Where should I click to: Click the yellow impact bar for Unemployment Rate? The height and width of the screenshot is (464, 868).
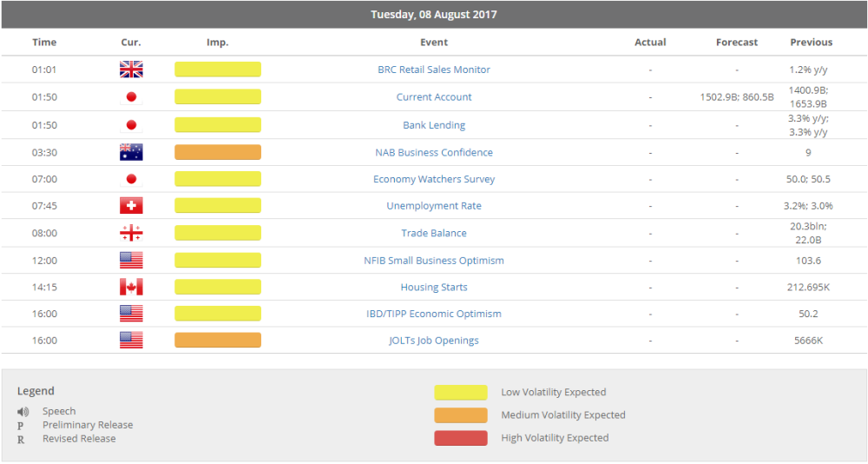[x=218, y=206]
